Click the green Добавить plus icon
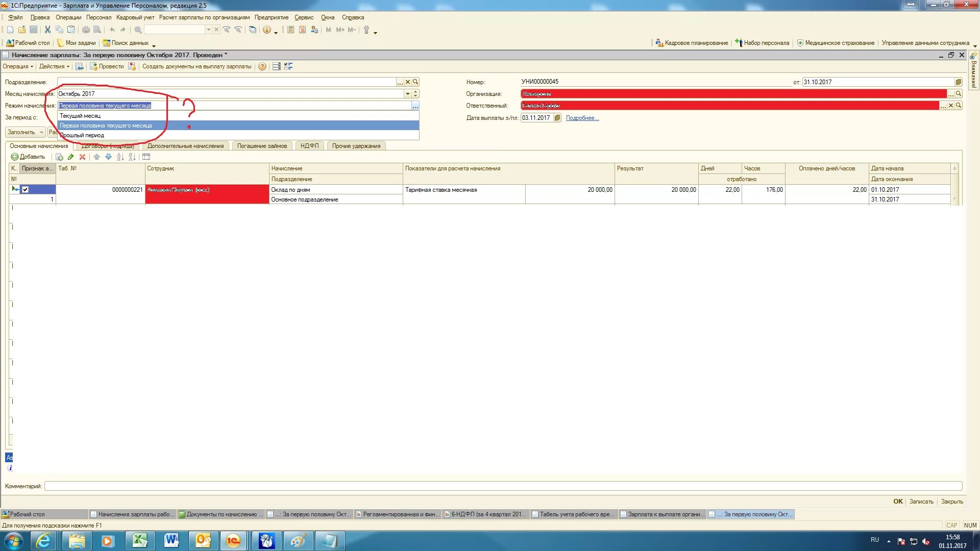 pos(15,157)
